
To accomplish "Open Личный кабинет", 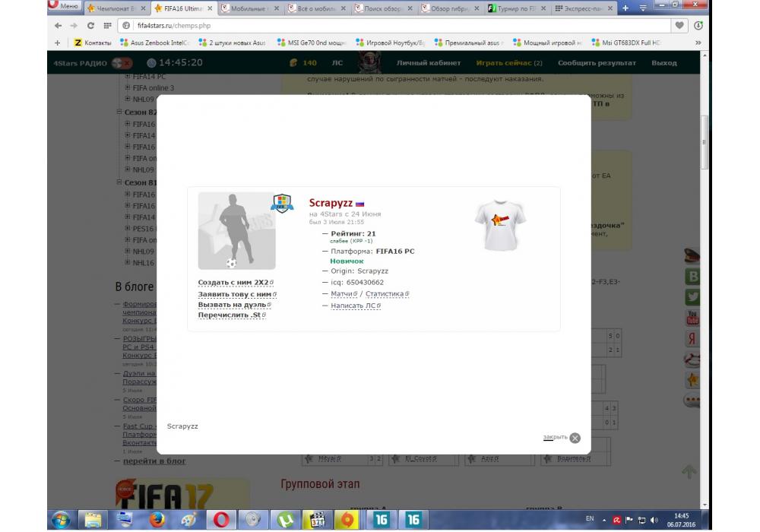I will tap(429, 62).
